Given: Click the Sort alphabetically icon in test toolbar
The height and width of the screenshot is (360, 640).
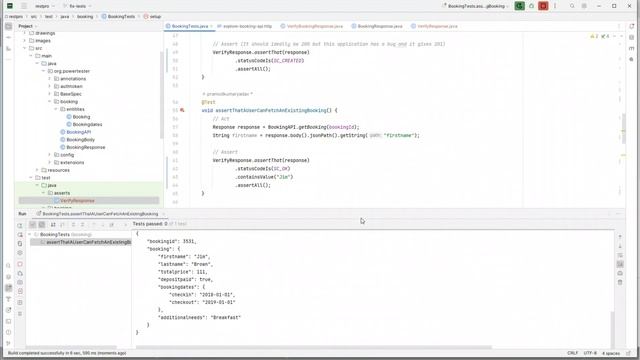Looking at the screenshot, I should point(53,224).
